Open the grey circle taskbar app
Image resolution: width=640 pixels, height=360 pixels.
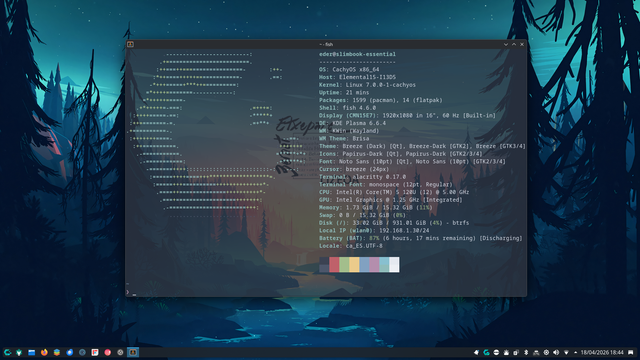[x=120, y=352]
